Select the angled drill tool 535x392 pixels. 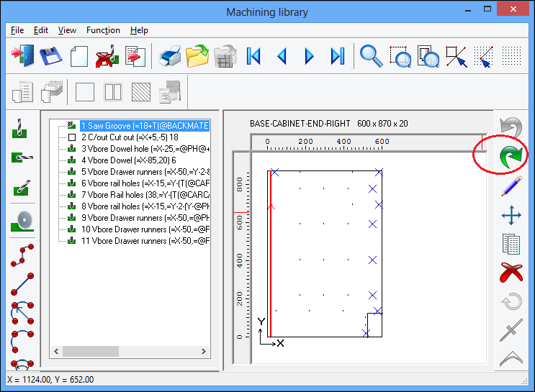coord(22,188)
